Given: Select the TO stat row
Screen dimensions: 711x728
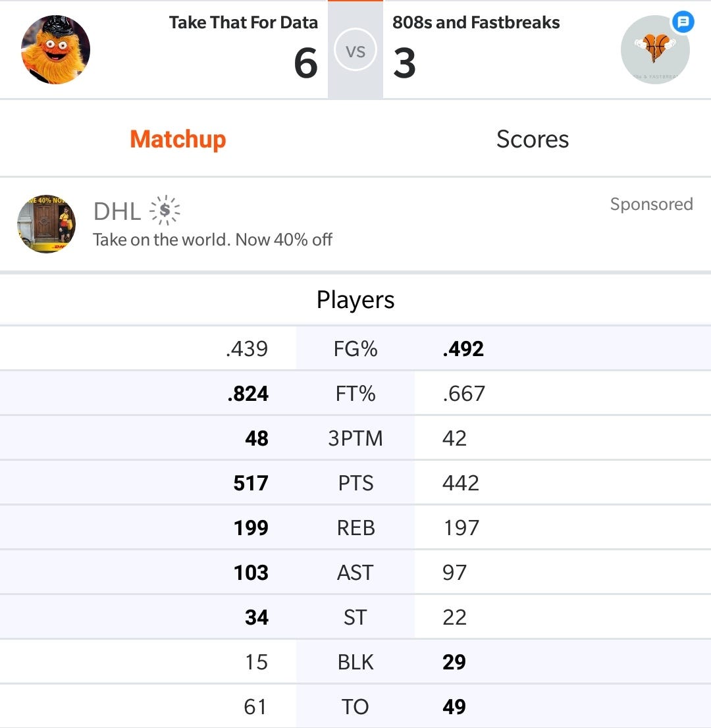Looking at the screenshot, I should click(355, 706).
